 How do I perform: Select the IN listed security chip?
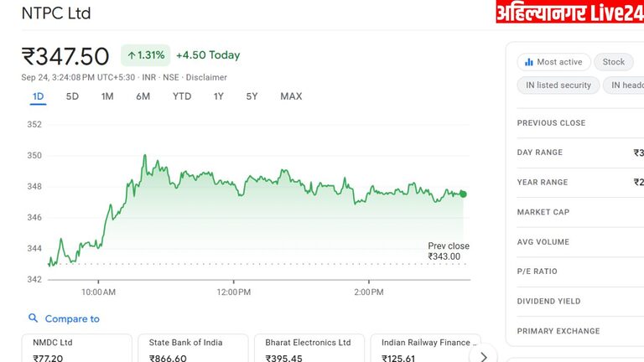point(558,85)
